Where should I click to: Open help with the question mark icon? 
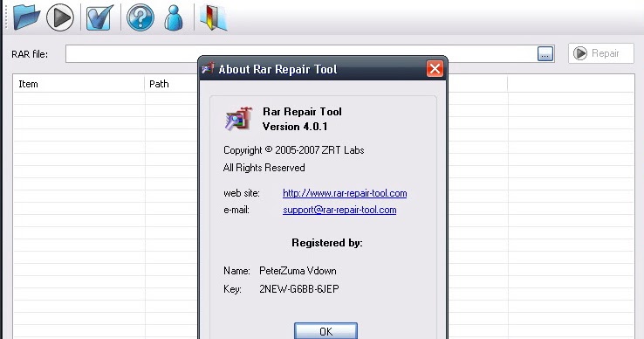point(140,17)
